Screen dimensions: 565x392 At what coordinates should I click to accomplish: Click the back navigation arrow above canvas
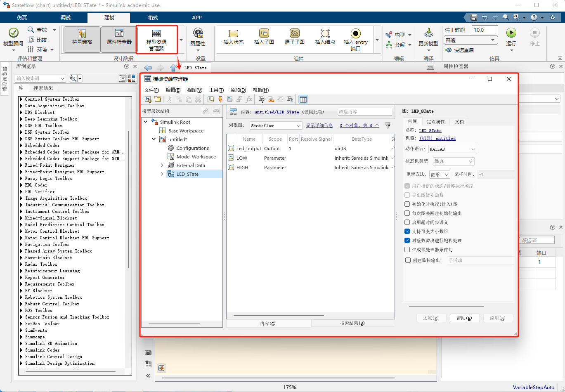click(x=148, y=68)
